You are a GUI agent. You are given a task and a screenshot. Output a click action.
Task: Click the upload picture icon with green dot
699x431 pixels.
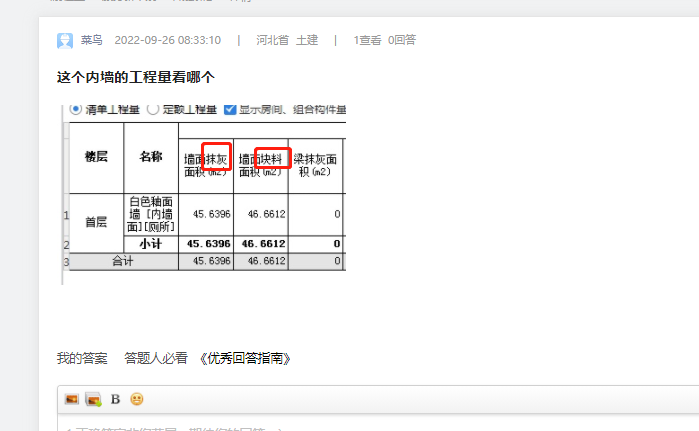click(94, 399)
